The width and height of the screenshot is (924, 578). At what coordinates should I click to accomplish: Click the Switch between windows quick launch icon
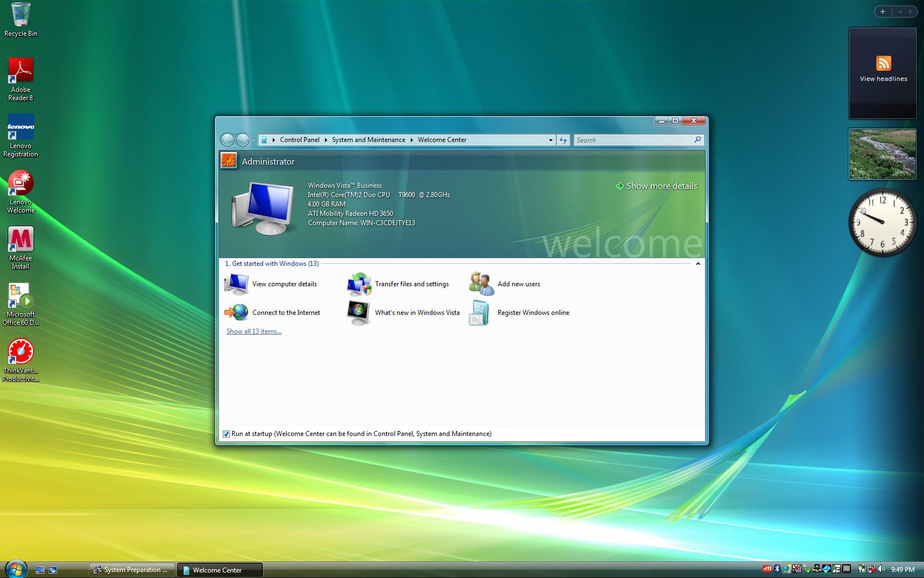[x=53, y=570]
